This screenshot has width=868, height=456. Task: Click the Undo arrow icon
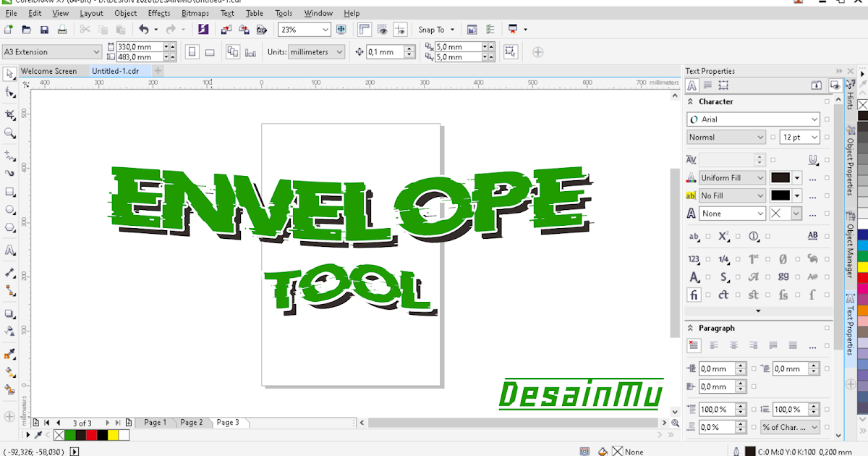tap(144, 29)
